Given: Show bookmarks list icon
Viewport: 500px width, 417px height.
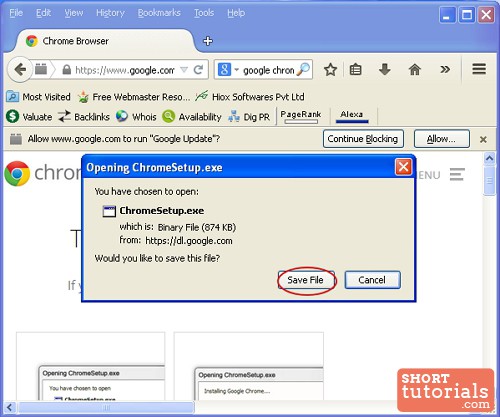Looking at the screenshot, I should pos(355,70).
